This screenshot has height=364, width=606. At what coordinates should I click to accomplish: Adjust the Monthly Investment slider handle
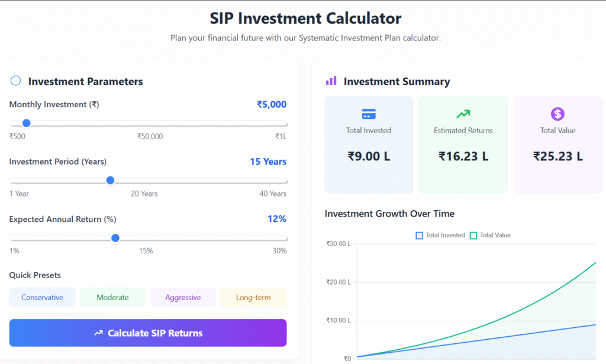point(26,123)
